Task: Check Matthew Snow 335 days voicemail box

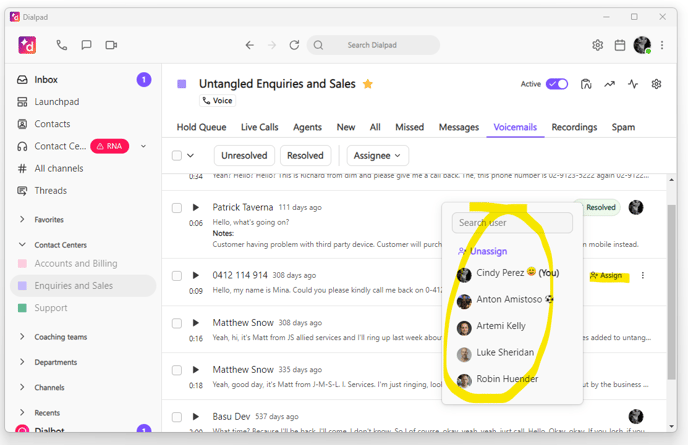Action: pyautogui.click(x=177, y=370)
